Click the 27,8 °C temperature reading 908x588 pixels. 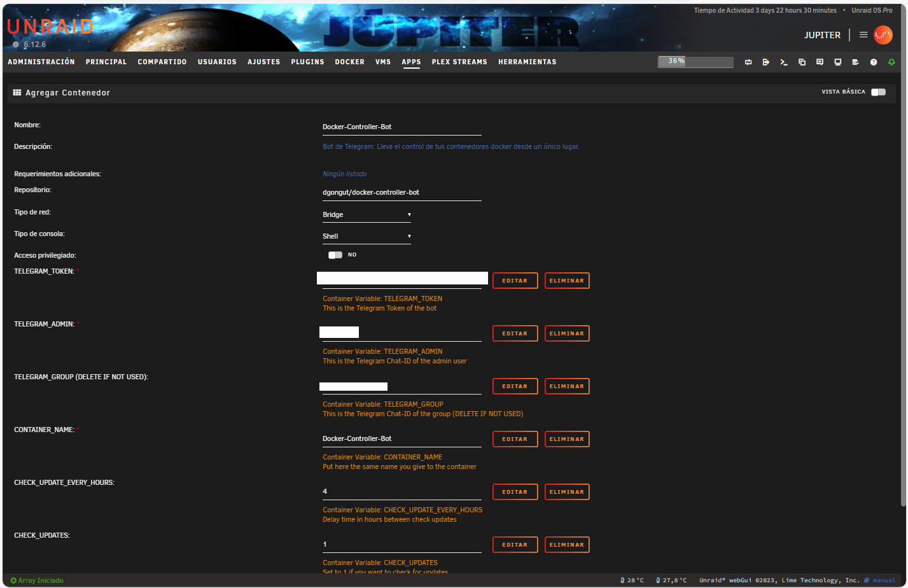[671, 580]
